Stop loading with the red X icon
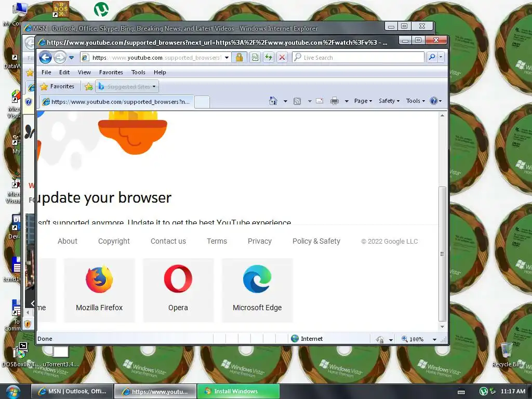532x399 pixels. tap(282, 57)
